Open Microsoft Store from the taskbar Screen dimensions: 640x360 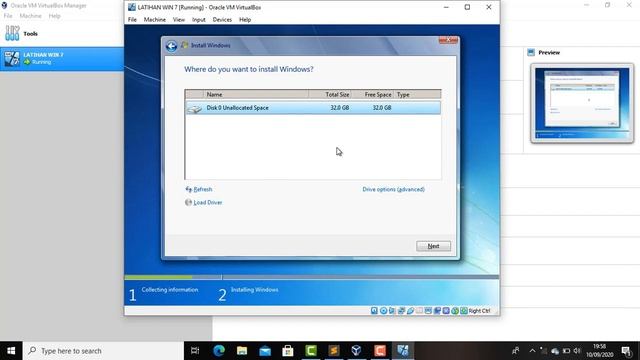[288, 351]
